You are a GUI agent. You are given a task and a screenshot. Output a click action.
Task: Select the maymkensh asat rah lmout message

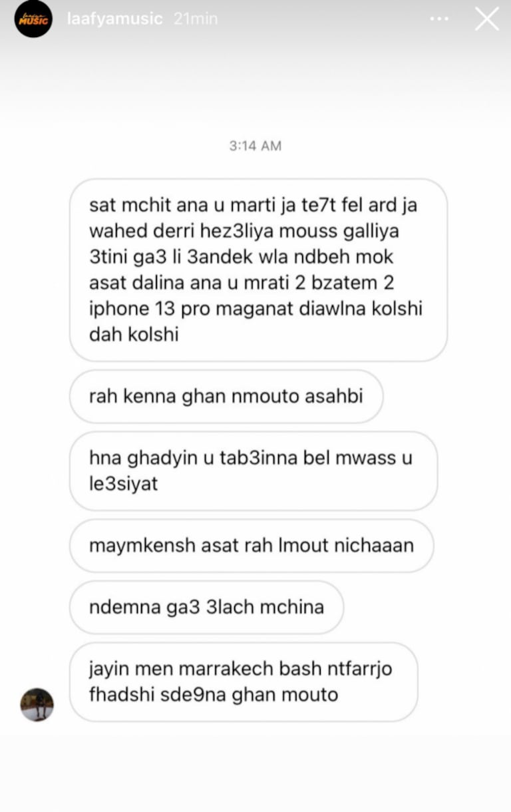click(x=252, y=546)
